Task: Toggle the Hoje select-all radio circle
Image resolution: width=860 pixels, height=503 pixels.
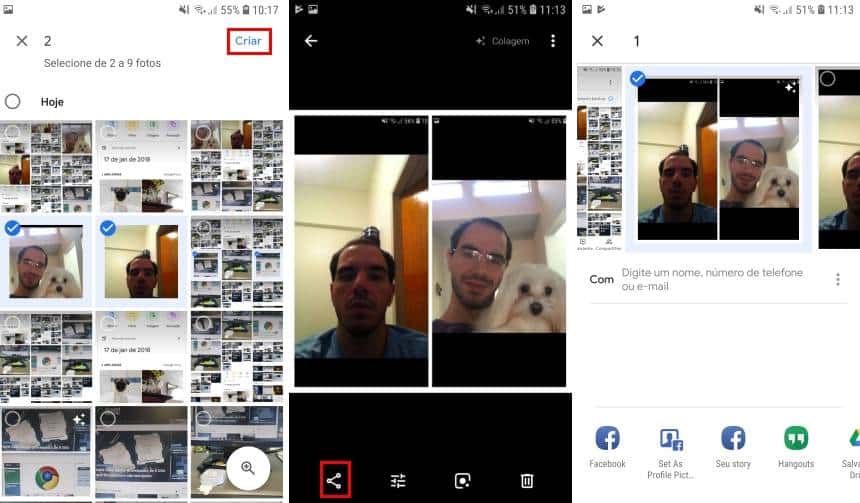Action: [x=13, y=102]
